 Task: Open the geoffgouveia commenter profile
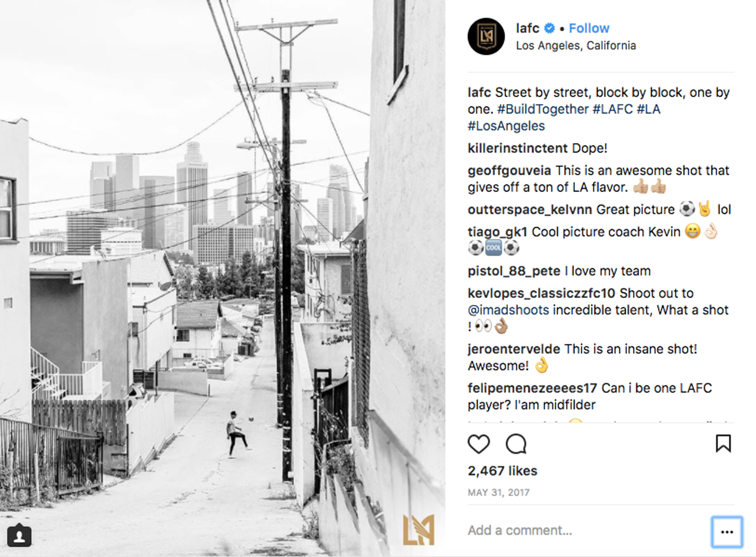pyautogui.click(x=509, y=171)
